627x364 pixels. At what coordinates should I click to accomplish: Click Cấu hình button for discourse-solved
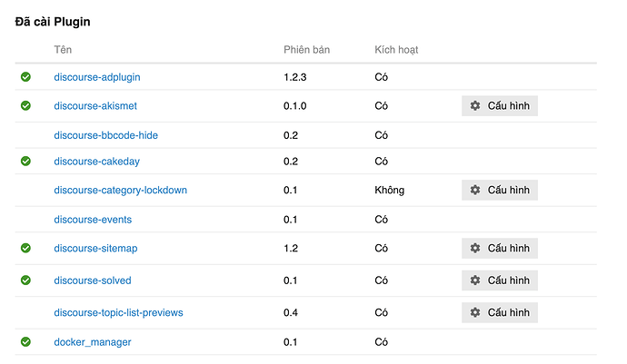coord(500,280)
